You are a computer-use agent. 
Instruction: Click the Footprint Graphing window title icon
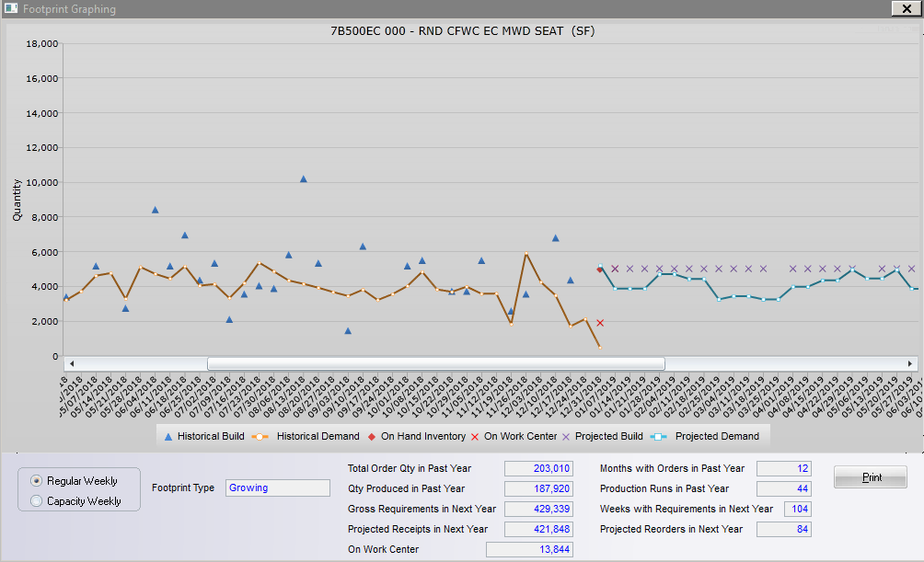point(11,9)
